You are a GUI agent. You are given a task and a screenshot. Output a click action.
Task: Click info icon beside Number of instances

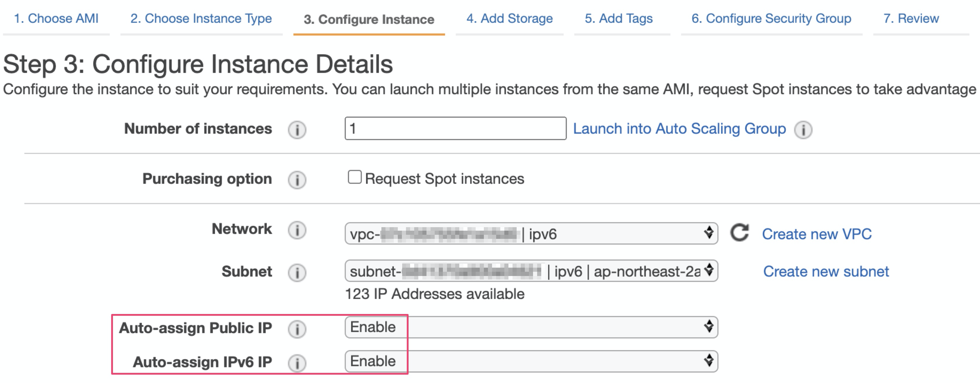pos(297,130)
